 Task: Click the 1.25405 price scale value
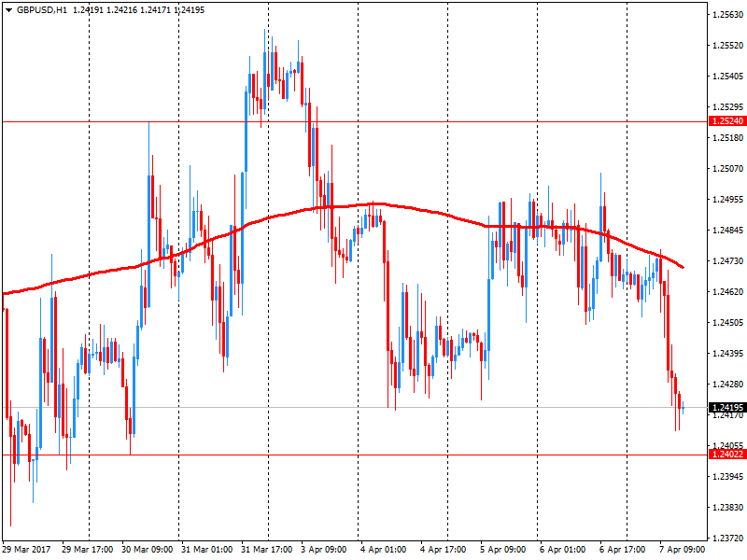point(727,77)
